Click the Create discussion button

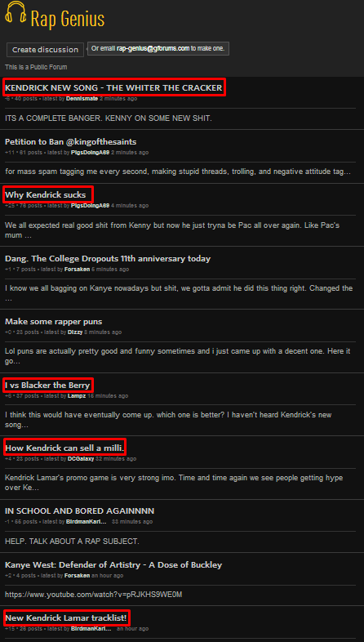(x=45, y=50)
